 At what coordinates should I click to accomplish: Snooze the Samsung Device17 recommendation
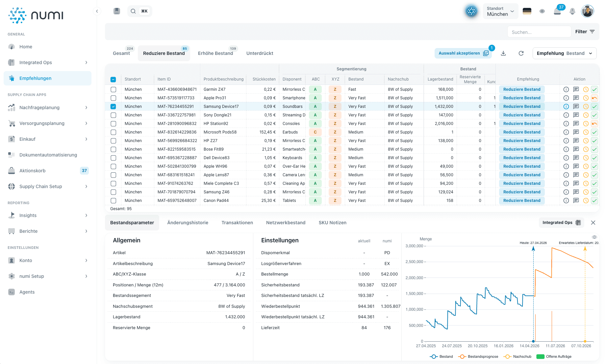[x=586, y=107]
